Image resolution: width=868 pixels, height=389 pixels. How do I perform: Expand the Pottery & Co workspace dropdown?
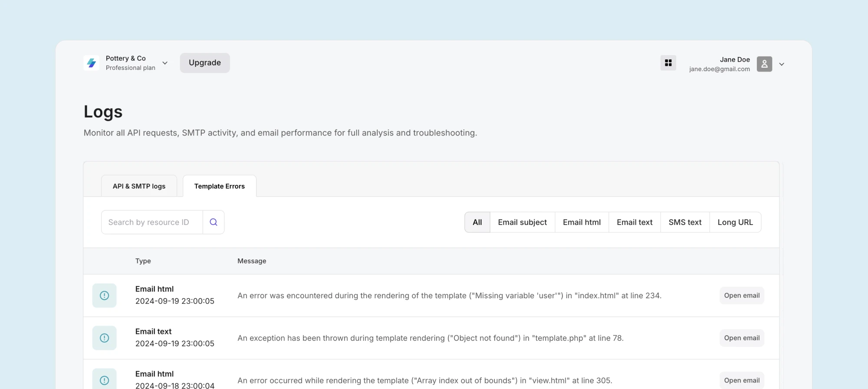click(165, 63)
